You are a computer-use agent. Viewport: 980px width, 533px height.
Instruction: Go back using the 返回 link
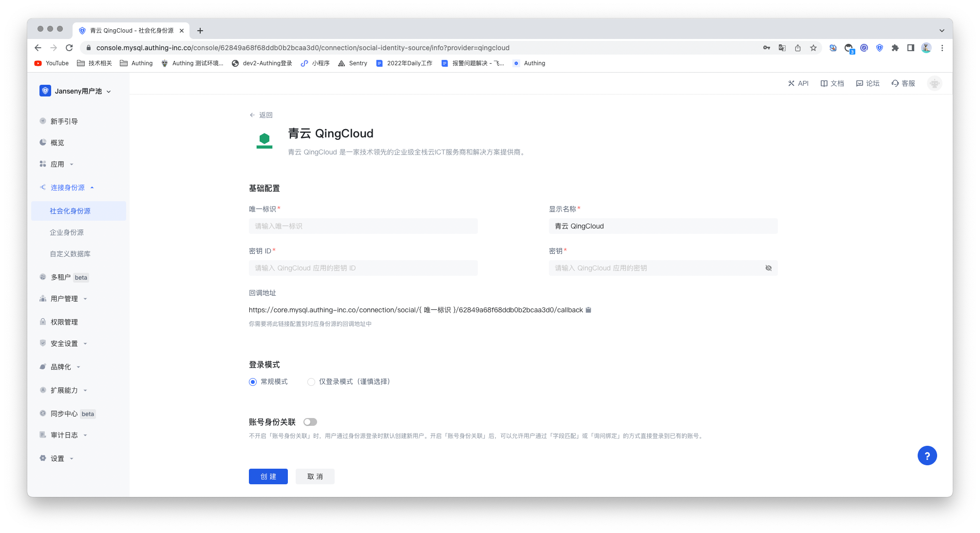[x=261, y=115]
